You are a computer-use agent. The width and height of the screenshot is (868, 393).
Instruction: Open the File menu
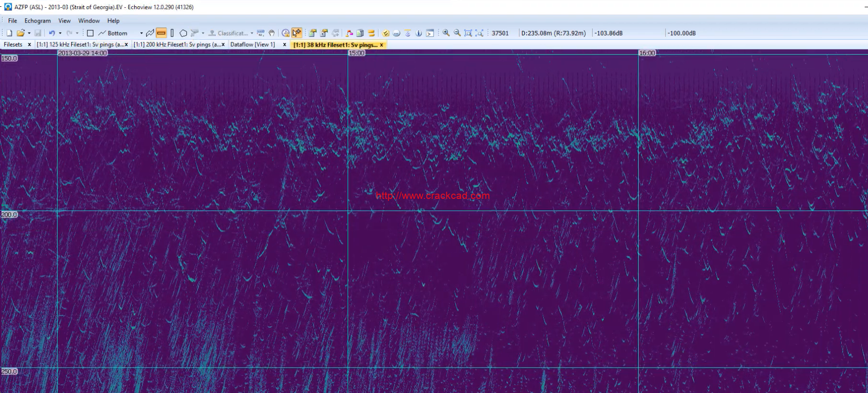tap(12, 21)
